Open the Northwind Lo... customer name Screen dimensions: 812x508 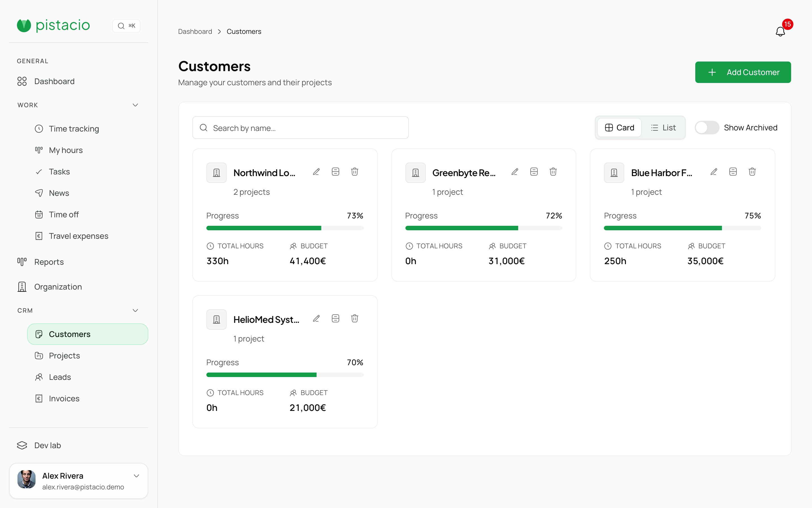(265, 173)
